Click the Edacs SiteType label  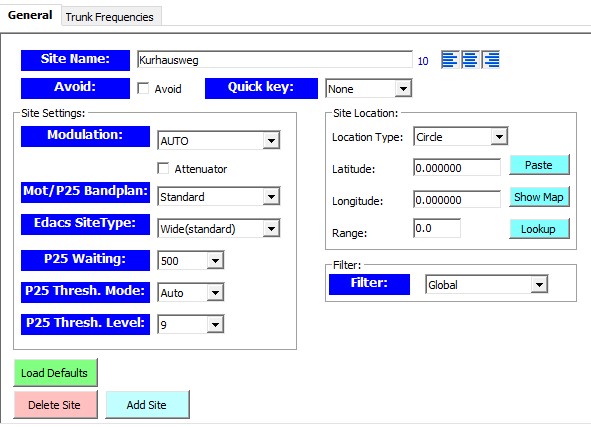(85, 224)
